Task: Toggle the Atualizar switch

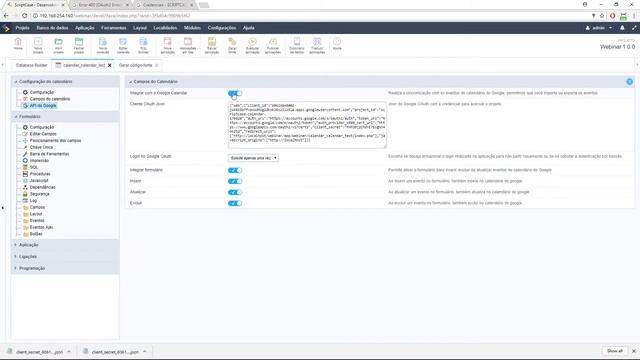Action: [x=235, y=192]
